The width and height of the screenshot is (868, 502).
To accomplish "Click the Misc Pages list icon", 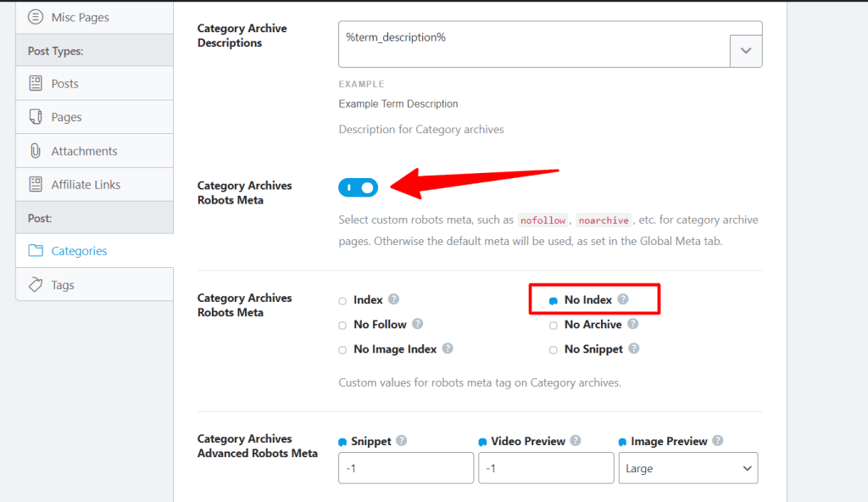I will pos(36,17).
